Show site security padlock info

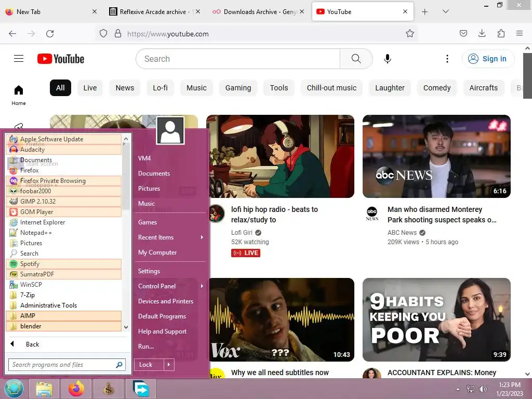(118, 33)
